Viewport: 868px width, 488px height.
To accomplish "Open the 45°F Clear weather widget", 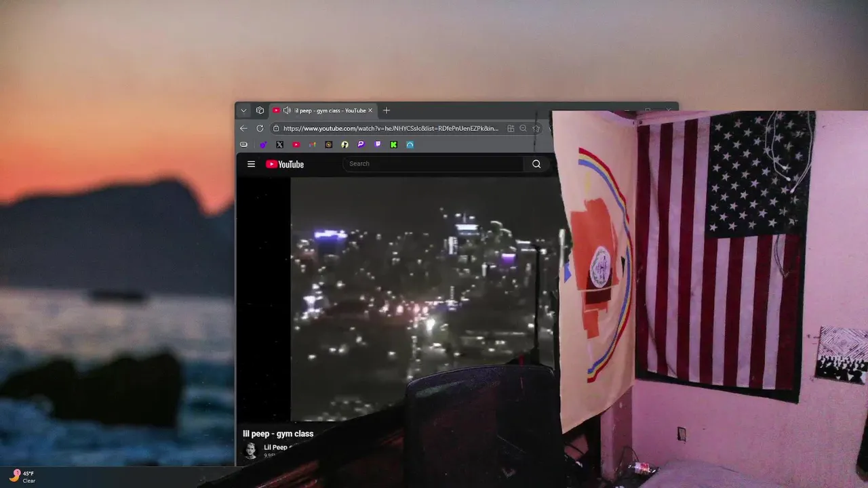I will (x=22, y=476).
